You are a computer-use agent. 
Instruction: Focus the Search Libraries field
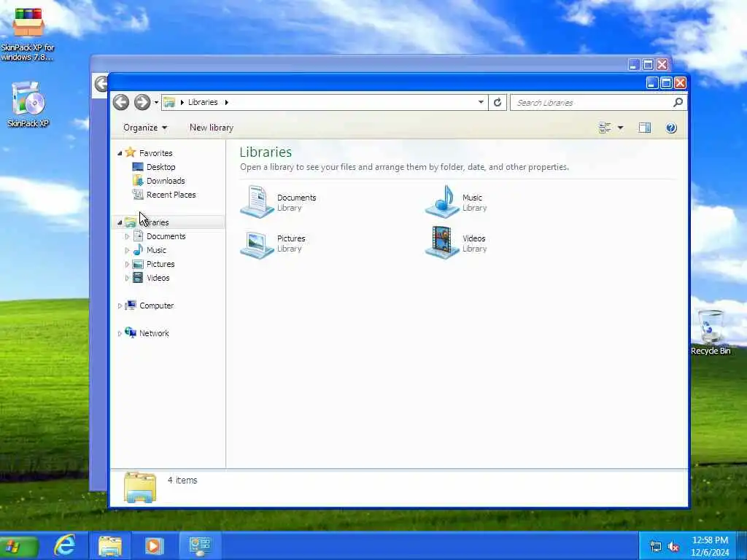pyautogui.click(x=592, y=102)
